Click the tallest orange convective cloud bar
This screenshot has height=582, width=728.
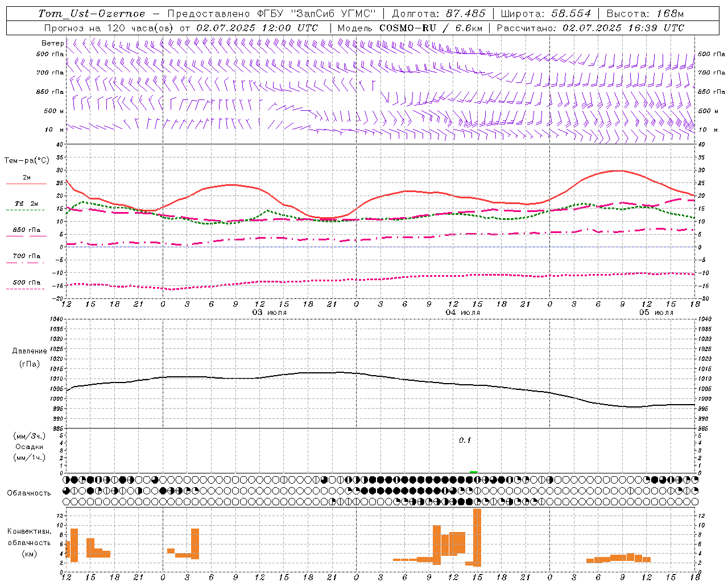(x=477, y=537)
